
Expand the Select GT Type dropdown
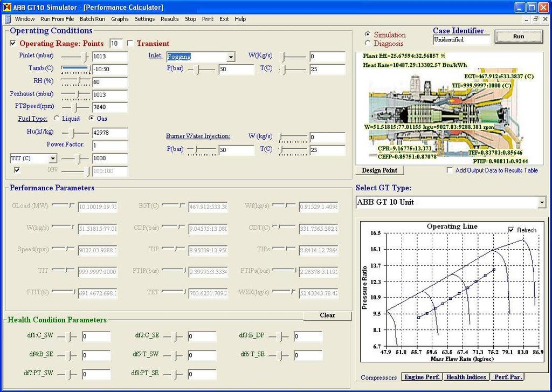[541, 203]
